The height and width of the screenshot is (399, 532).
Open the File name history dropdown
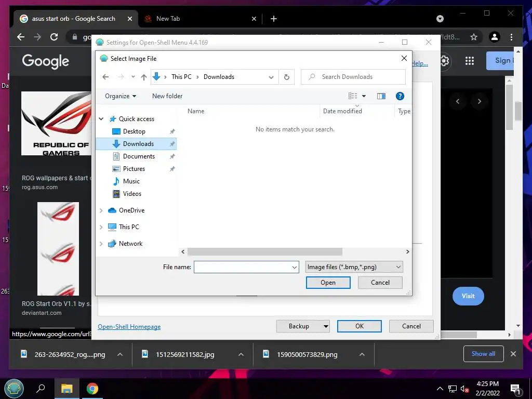coord(295,267)
